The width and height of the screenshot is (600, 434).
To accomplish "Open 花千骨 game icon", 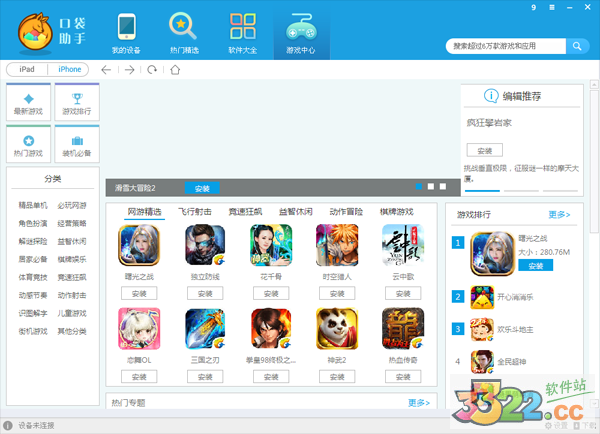I will (271, 245).
